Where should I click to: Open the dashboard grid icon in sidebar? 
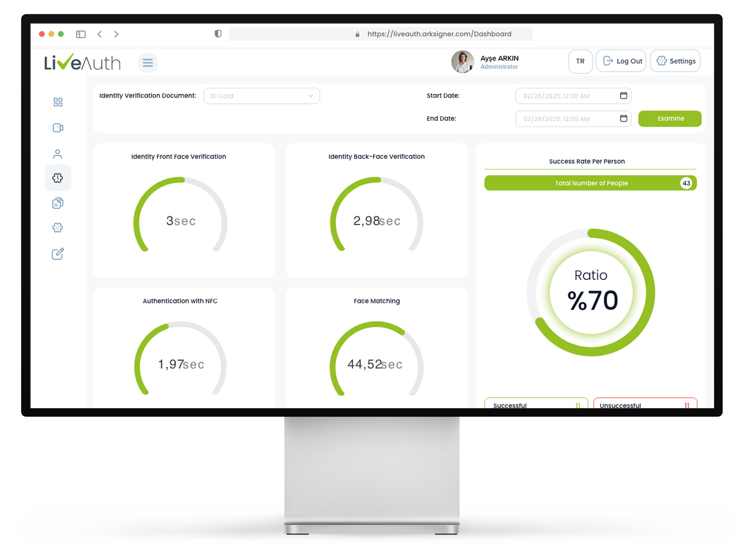58,102
